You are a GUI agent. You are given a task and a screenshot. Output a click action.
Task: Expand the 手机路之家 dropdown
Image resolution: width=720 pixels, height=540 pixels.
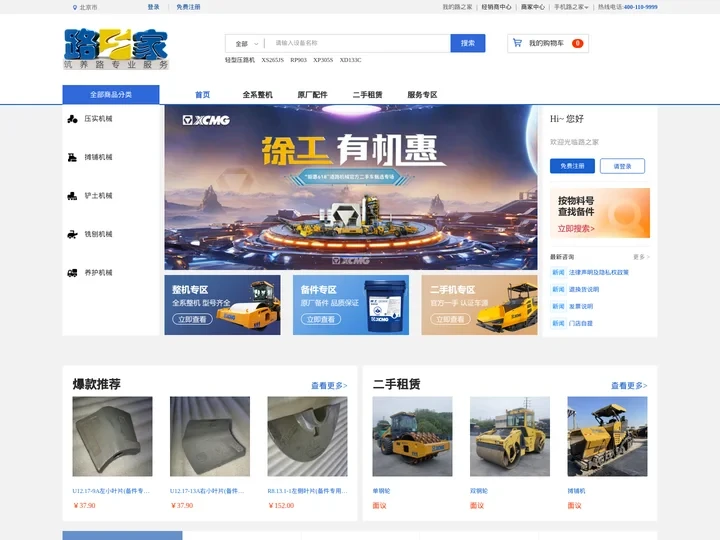pos(570,7)
